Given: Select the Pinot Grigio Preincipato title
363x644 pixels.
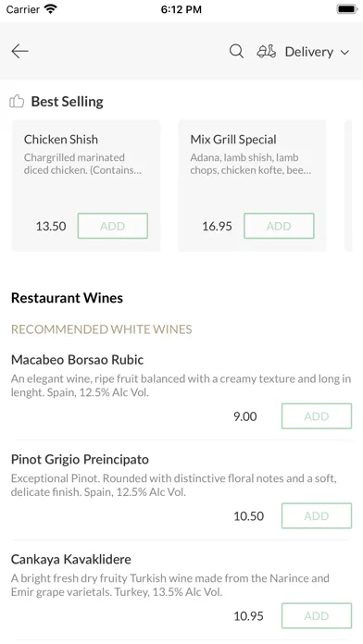Looking at the screenshot, I should 80,460.
